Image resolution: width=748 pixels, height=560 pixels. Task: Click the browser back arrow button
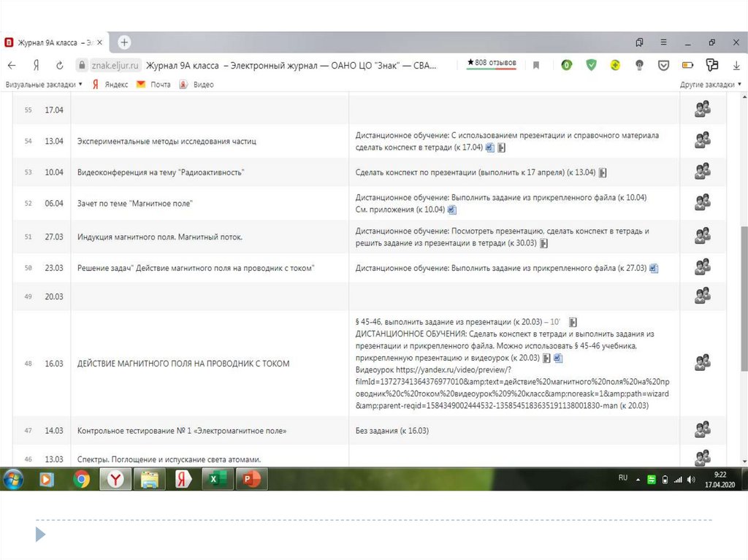tap(12, 65)
